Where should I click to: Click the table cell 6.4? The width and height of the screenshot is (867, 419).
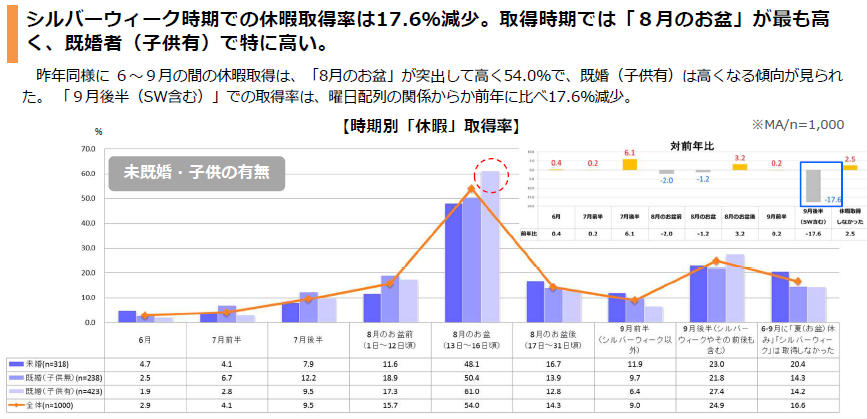tap(634, 392)
